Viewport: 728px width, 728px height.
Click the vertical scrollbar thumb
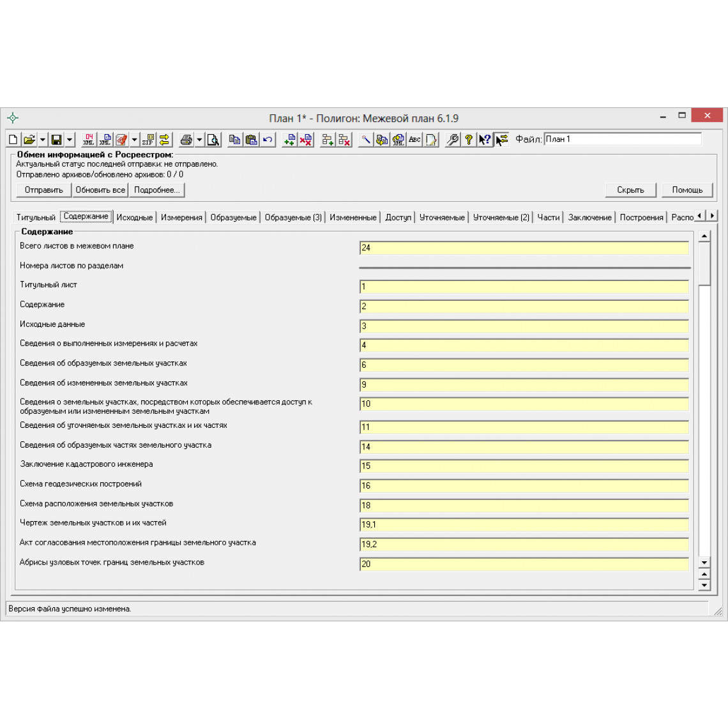click(704, 264)
